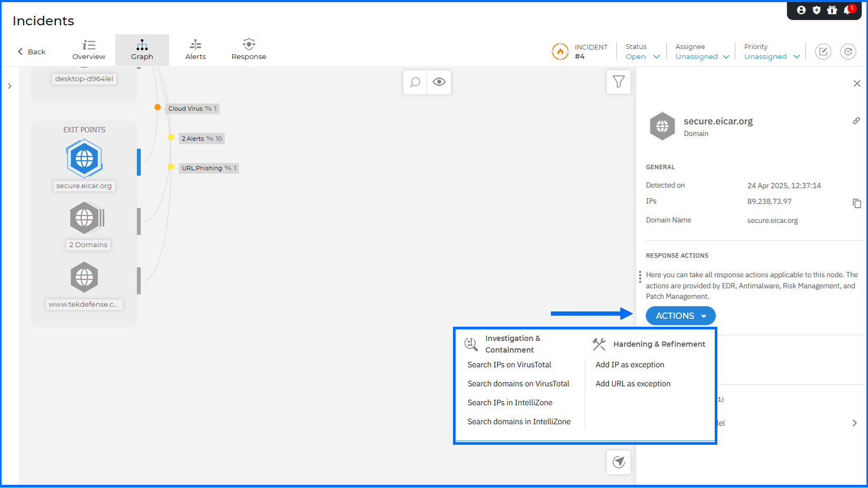
Task: Open the notifications bell
Action: coord(847,10)
